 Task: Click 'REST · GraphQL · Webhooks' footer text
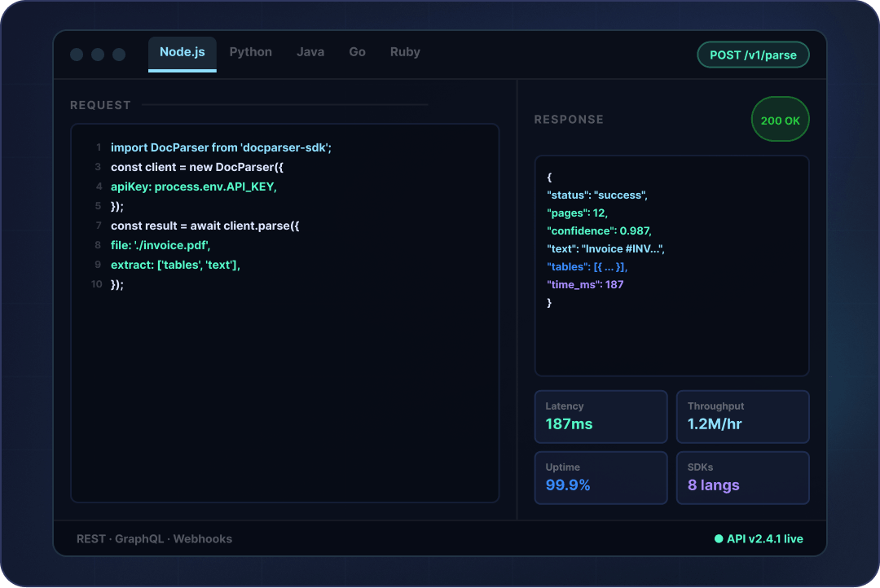coord(154,538)
